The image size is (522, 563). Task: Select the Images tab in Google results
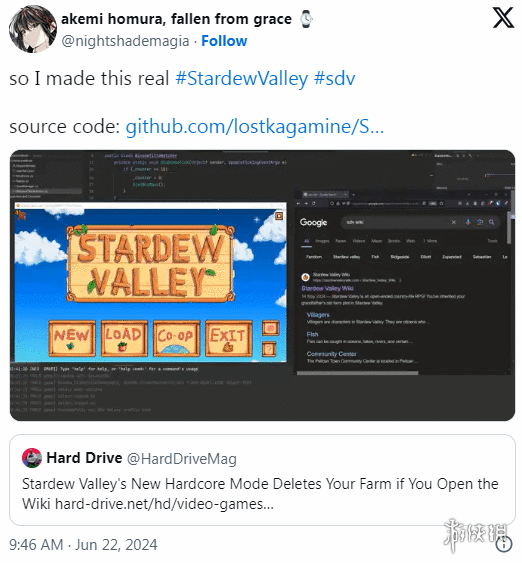[322, 241]
